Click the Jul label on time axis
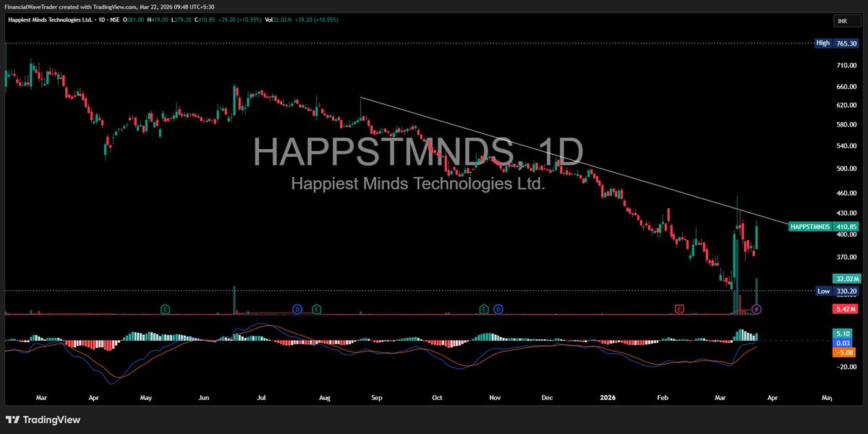868x434 pixels. pyautogui.click(x=262, y=398)
